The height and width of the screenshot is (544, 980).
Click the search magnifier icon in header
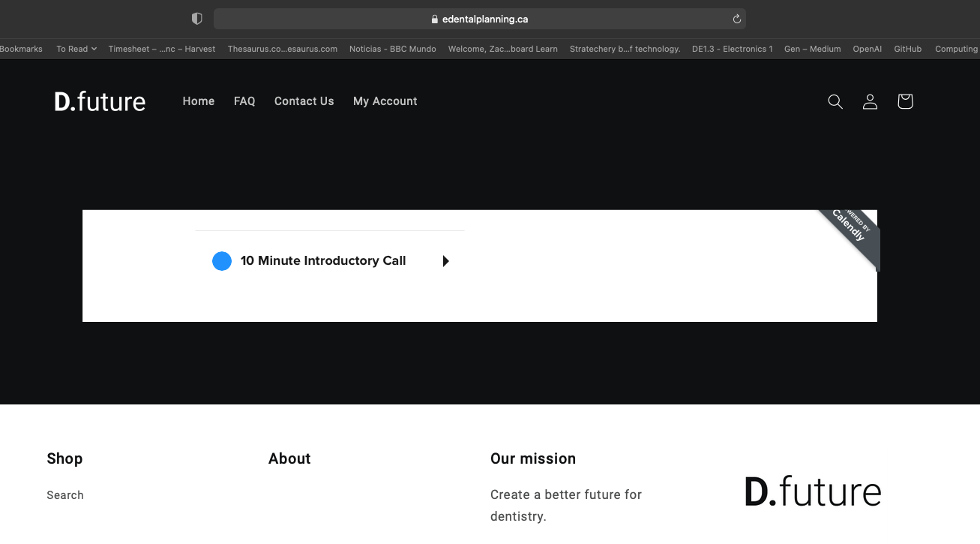tap(835, 101)
